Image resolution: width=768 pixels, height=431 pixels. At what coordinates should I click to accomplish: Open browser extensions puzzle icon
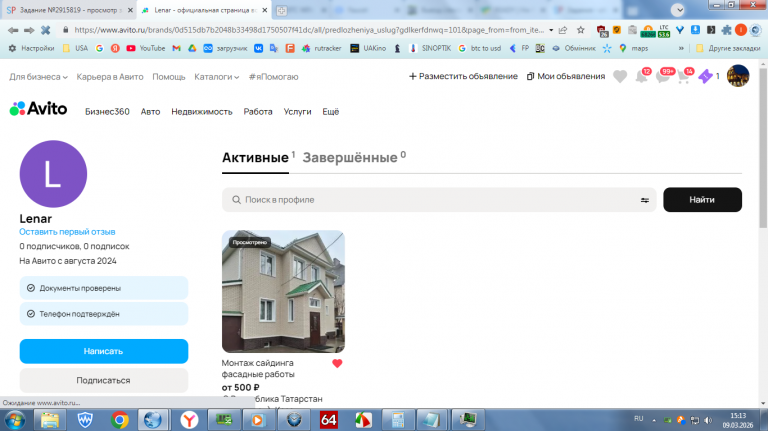click(x=726, y=30)
